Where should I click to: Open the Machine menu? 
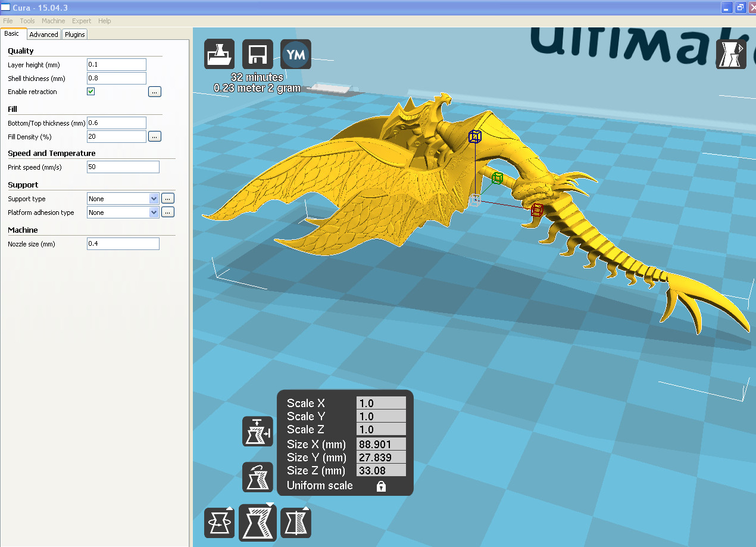point(54,21)
